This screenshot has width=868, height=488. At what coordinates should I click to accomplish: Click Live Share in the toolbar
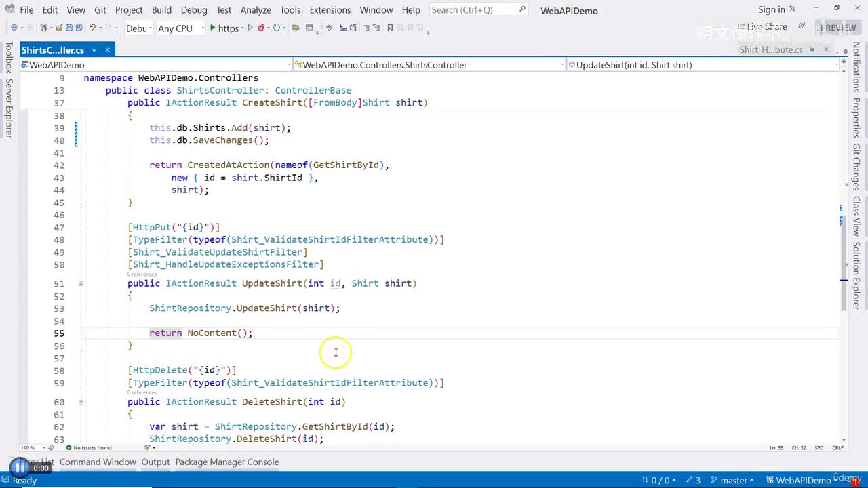tap(762, 27)
